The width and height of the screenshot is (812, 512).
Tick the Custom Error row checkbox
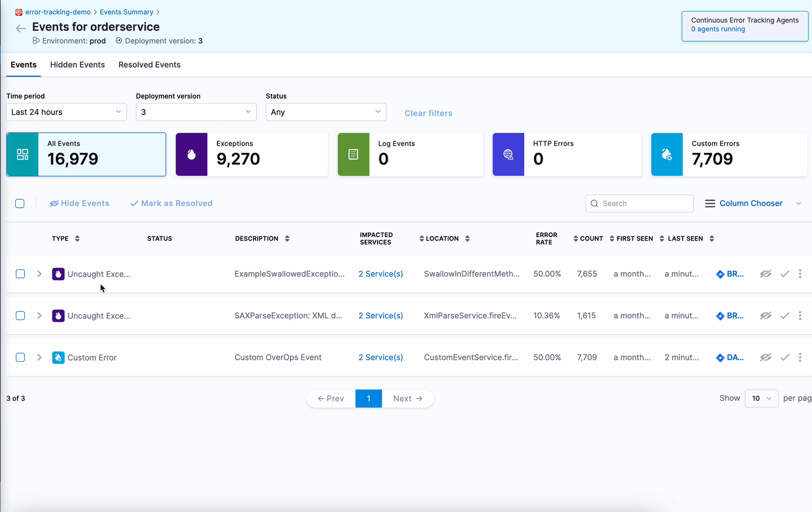(20, 357)
